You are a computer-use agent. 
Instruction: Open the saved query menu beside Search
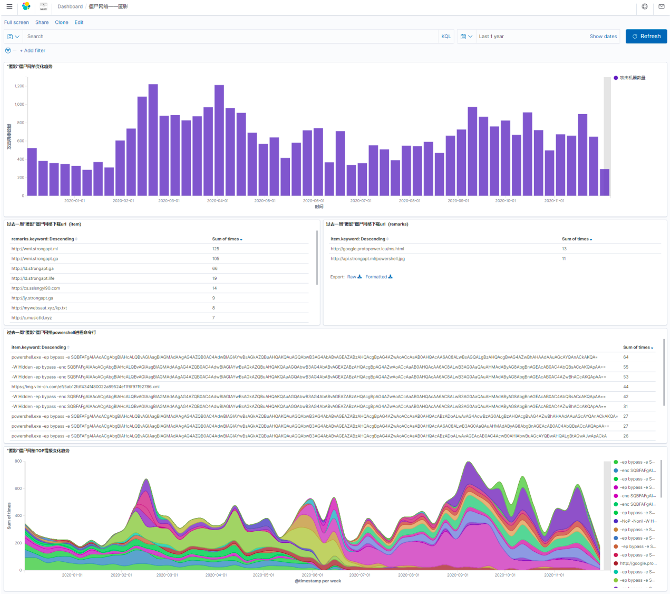click(12, 36)
